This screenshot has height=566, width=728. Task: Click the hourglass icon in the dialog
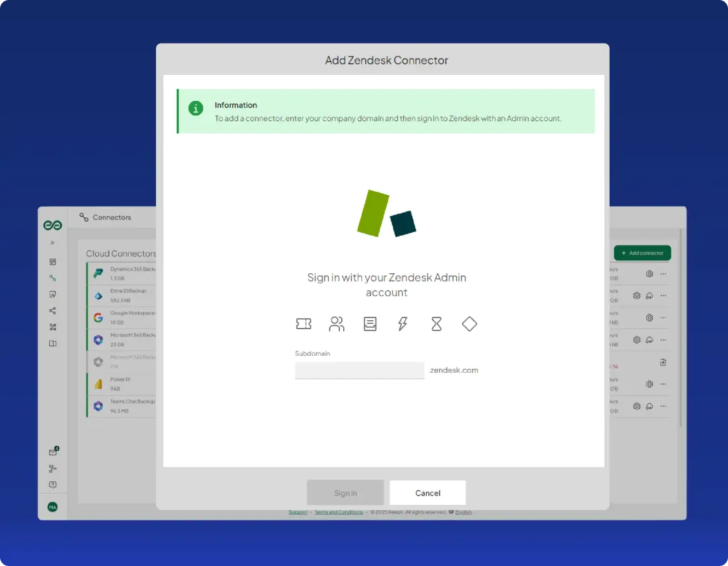436,323
